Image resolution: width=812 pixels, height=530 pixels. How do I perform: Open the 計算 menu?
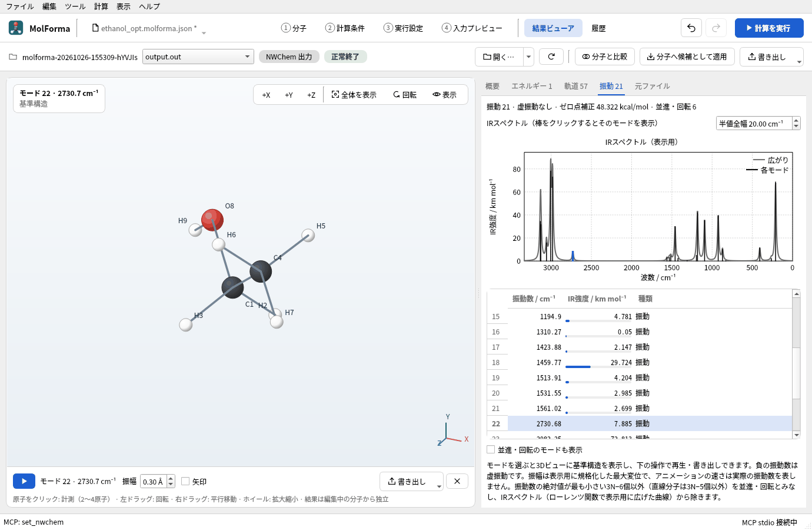point(101,6)
